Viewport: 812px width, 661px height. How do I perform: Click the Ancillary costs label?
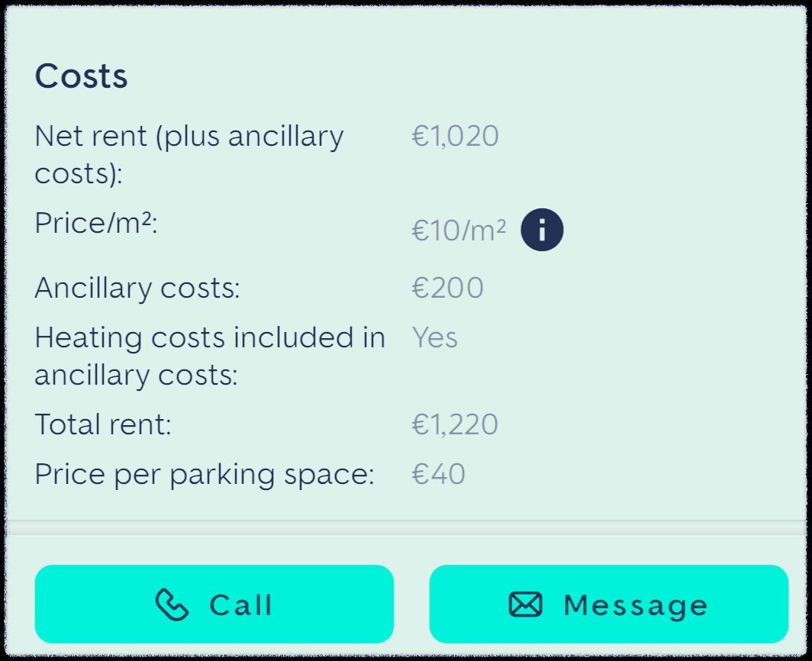[x=137, y=289]
